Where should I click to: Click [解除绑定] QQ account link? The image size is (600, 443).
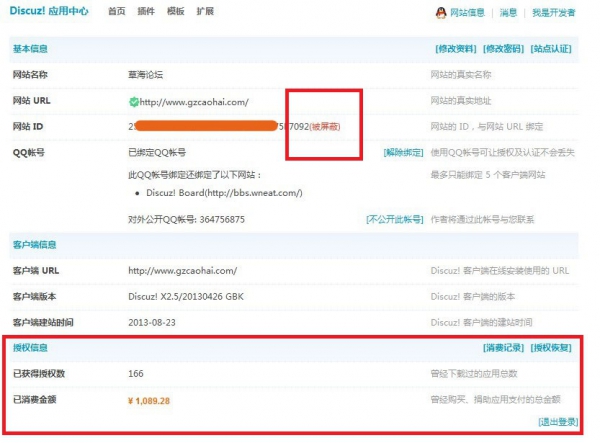tap(403, 153)
